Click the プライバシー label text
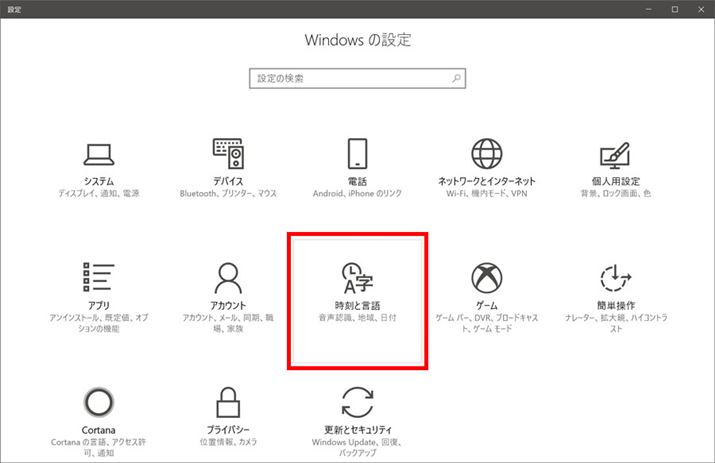This screenshot has height=463, width=715. pos(228,430)
